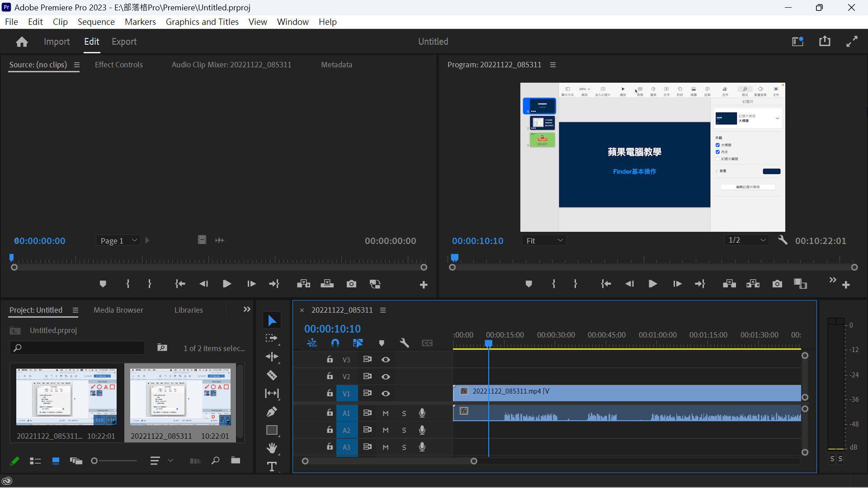Show overflow panels chevron in Project
The width and height of the screenshot is (868, 488).
247,310
